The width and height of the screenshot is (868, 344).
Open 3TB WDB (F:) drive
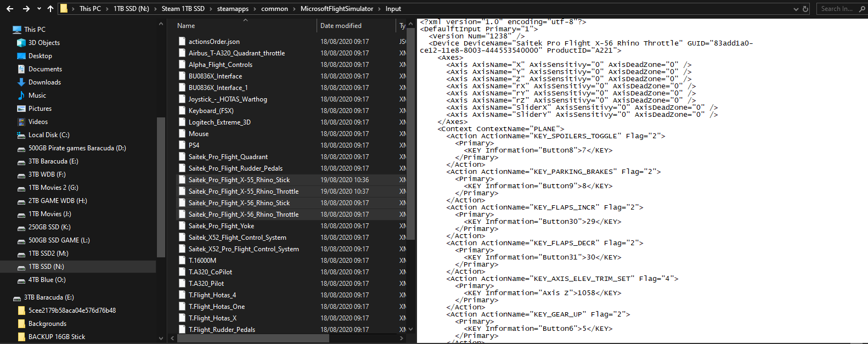(x=47, y=174)
